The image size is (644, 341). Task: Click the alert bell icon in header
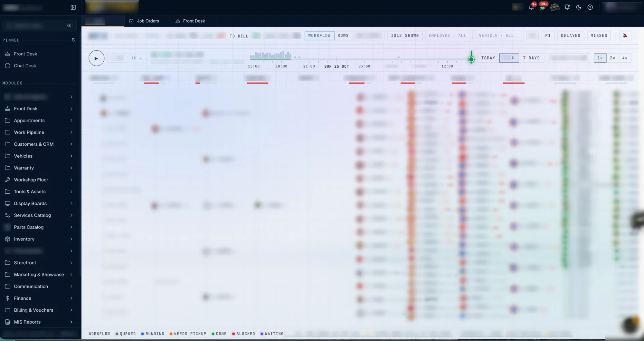point(567,7)
